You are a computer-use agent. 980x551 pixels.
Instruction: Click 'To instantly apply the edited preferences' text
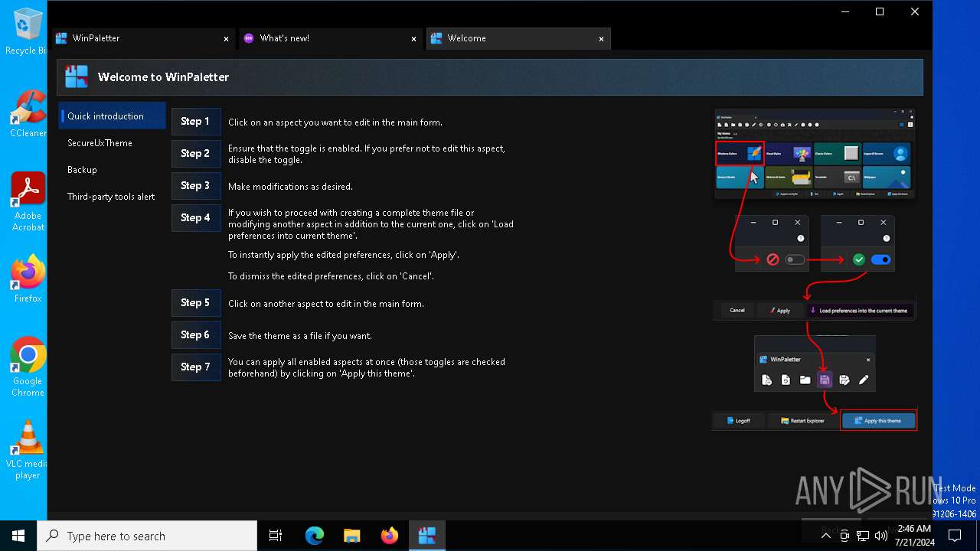(x=344, y=255)
